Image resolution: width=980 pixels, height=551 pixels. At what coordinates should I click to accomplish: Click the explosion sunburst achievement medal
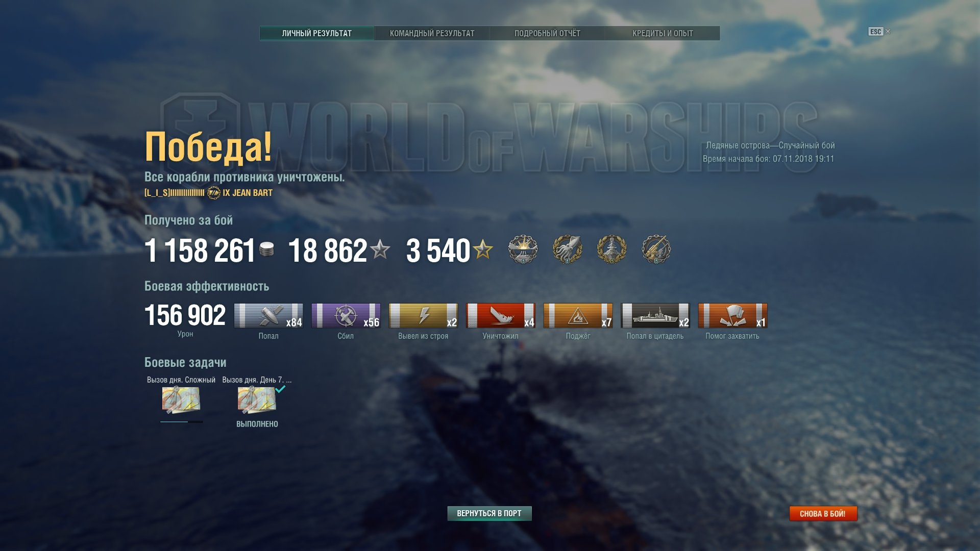coord(523,249)
